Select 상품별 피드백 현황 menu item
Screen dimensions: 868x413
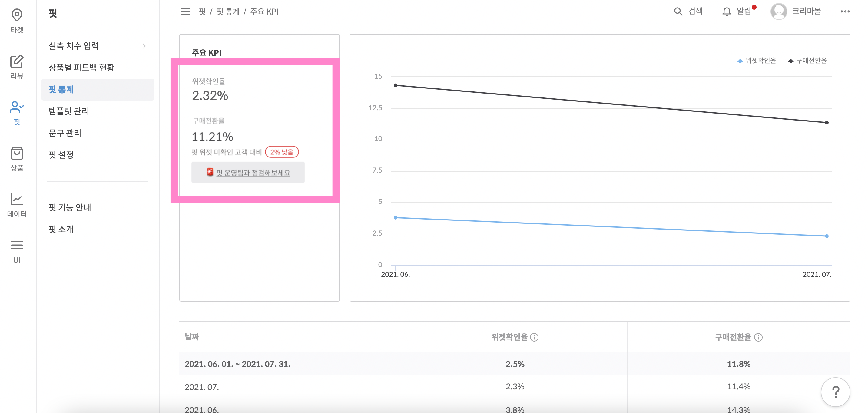click(81, 68)
